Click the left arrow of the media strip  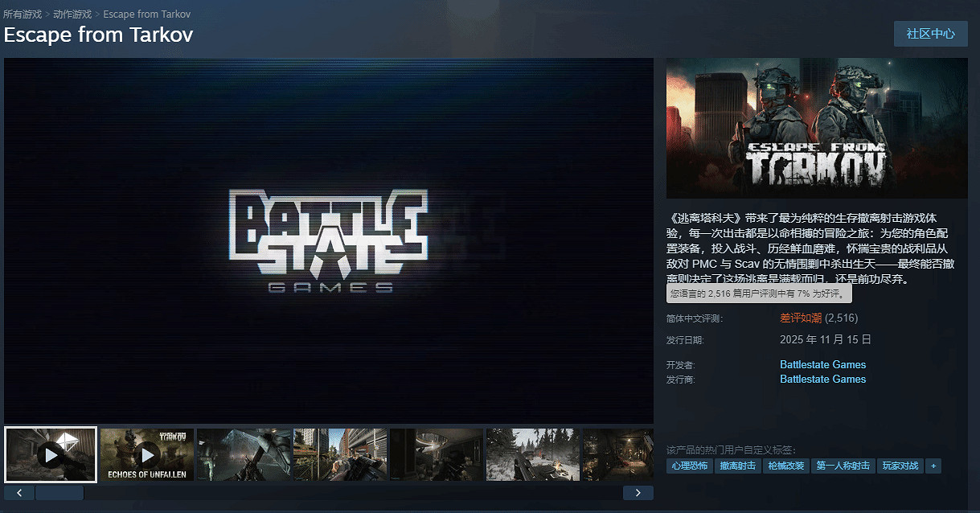[19, 492]
